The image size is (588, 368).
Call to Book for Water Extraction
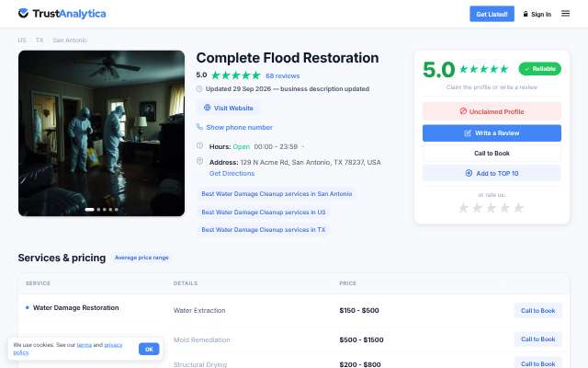click(537, 311)
